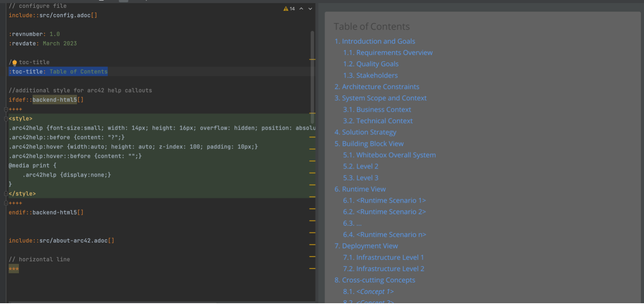Click '.arc42help::before' CSS rule line
The image size is (644, 305).
[x=67, y=137]
